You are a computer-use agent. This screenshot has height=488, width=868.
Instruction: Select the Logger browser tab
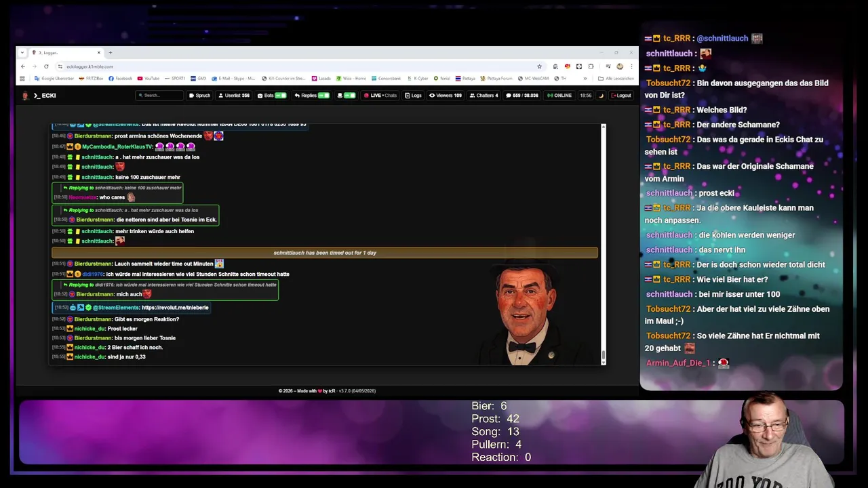tap(65, 53)
